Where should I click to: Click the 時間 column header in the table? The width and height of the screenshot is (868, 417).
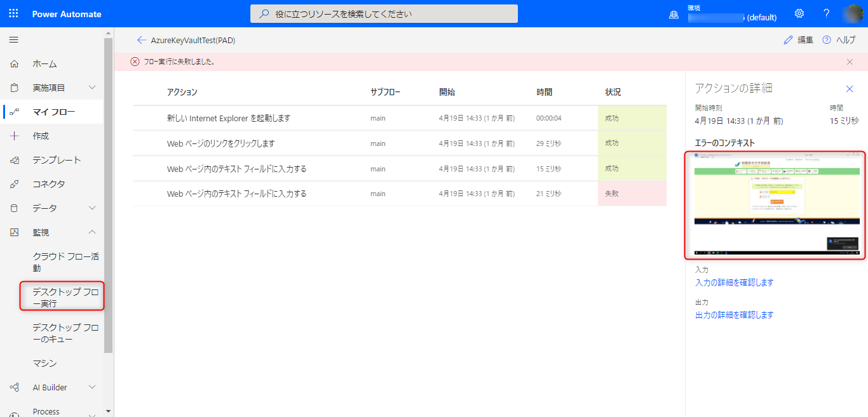click(545, 92)
